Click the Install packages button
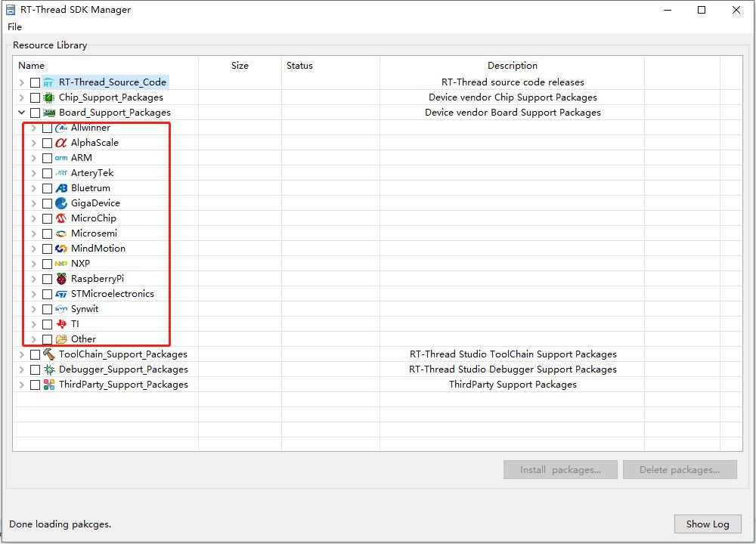The height and width of the screenshot is (544, 756). pyautogui.click(x=560, y=470)
